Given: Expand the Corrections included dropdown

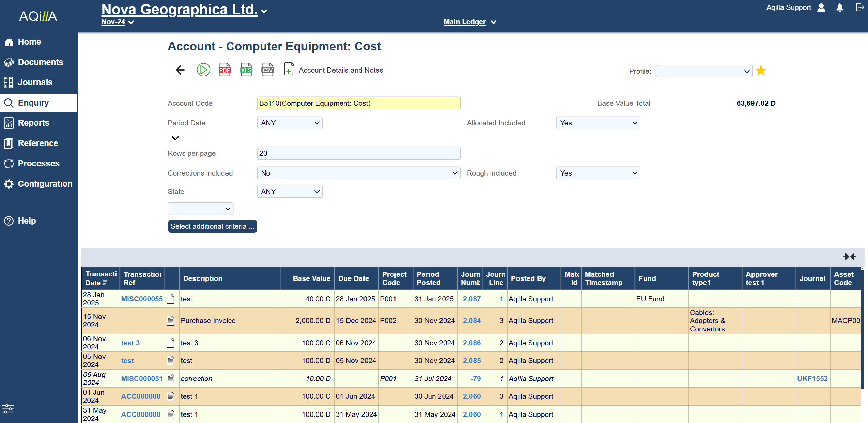Looking at the screenshot, I should [x=358, y=173].
